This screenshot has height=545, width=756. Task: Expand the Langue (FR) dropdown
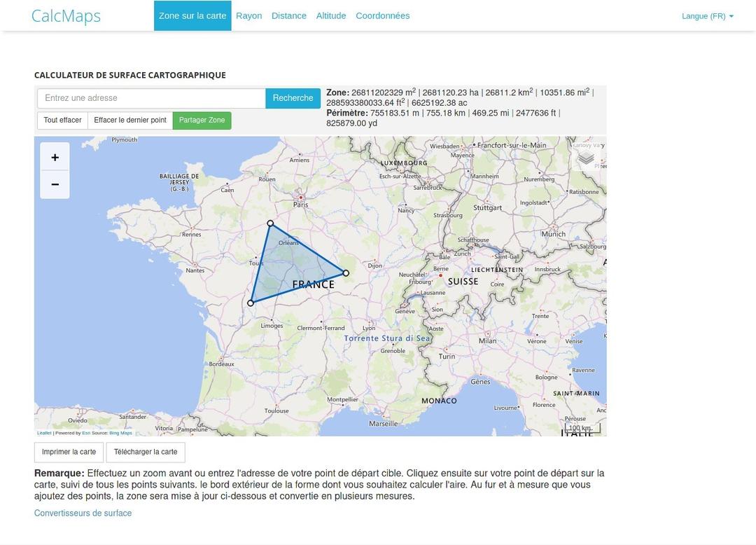(707, 15)
